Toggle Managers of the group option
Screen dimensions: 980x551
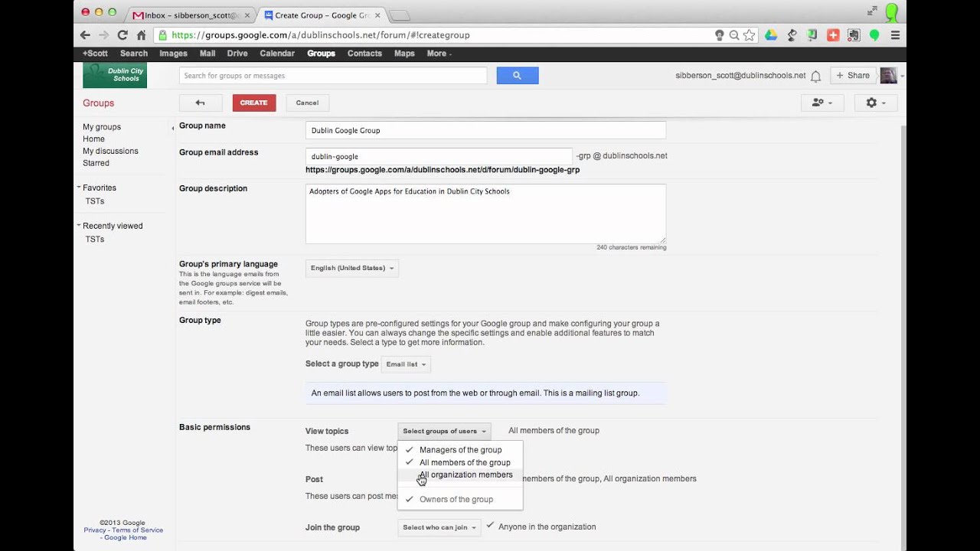pos(460,450)
